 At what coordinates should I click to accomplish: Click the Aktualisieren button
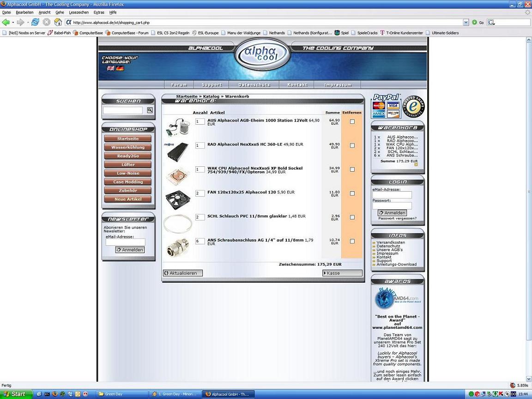(x=183, y=273)
